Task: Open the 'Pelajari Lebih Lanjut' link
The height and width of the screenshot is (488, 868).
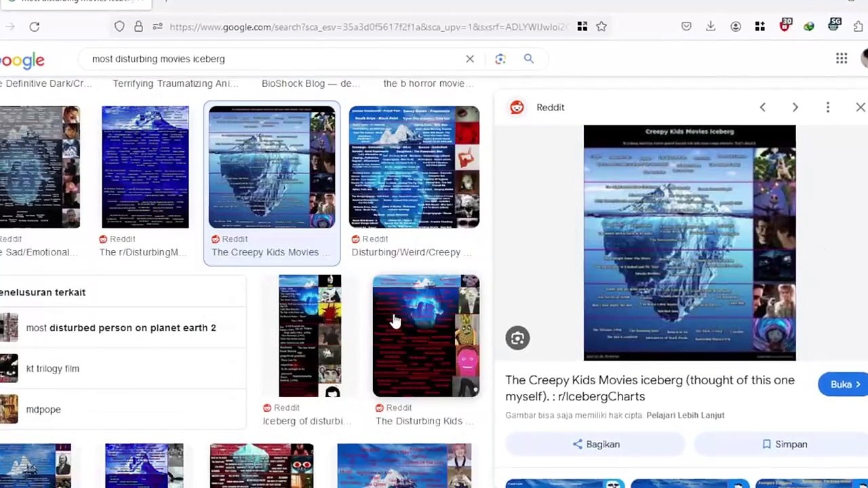Action: pos(686,415)
